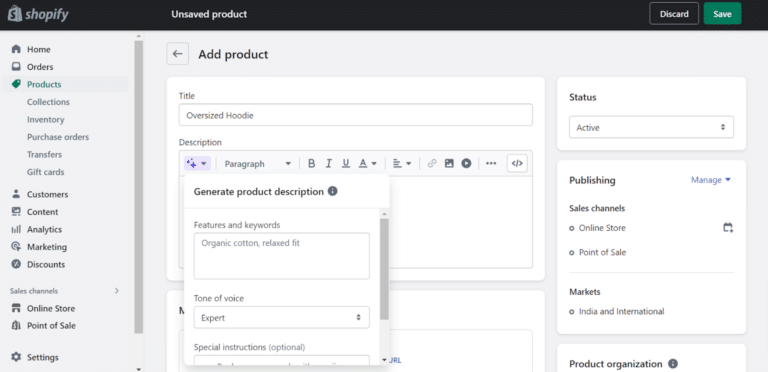The height and width of the screenshot is (372, 768).
Task: Open Purchase orders page
Action: [58, 137]
